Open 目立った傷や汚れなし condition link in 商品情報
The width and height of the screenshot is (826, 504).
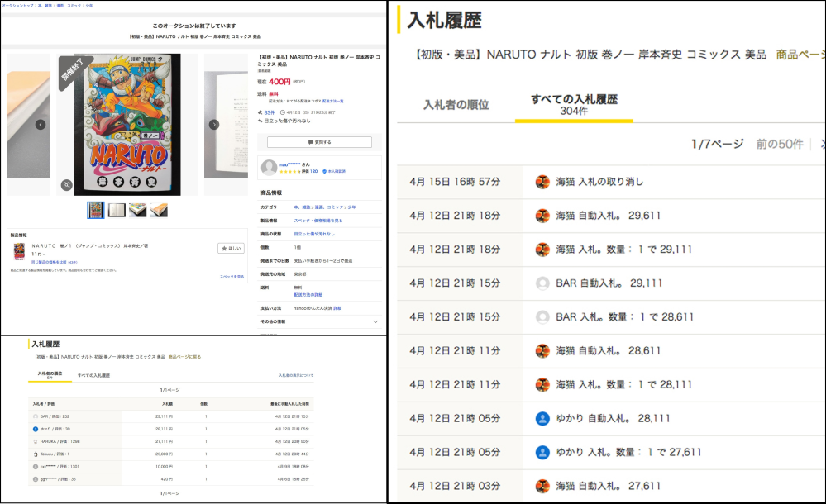tap(314, 234)
